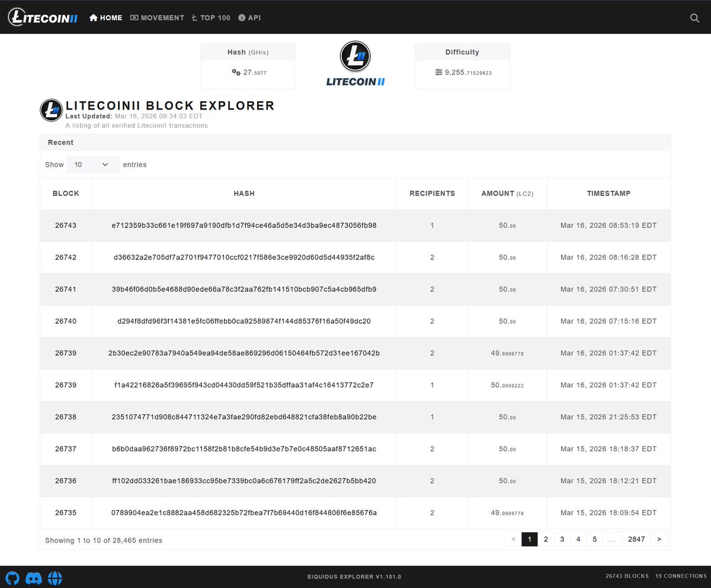Open the API page

[x=249, y=18]
